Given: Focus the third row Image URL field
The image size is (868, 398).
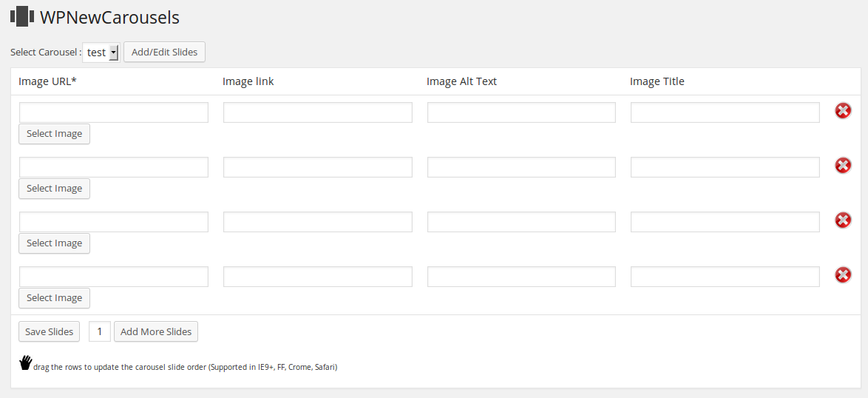Looking at the screenshot, I should point(114,222).
